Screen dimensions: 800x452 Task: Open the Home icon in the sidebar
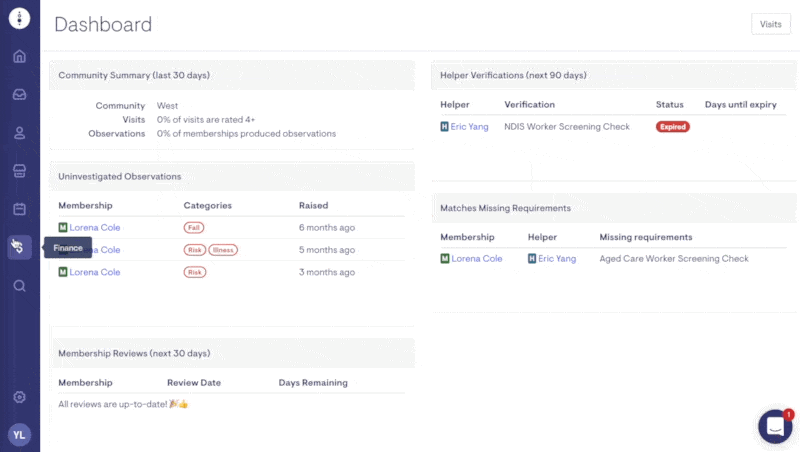coord(19,56)
